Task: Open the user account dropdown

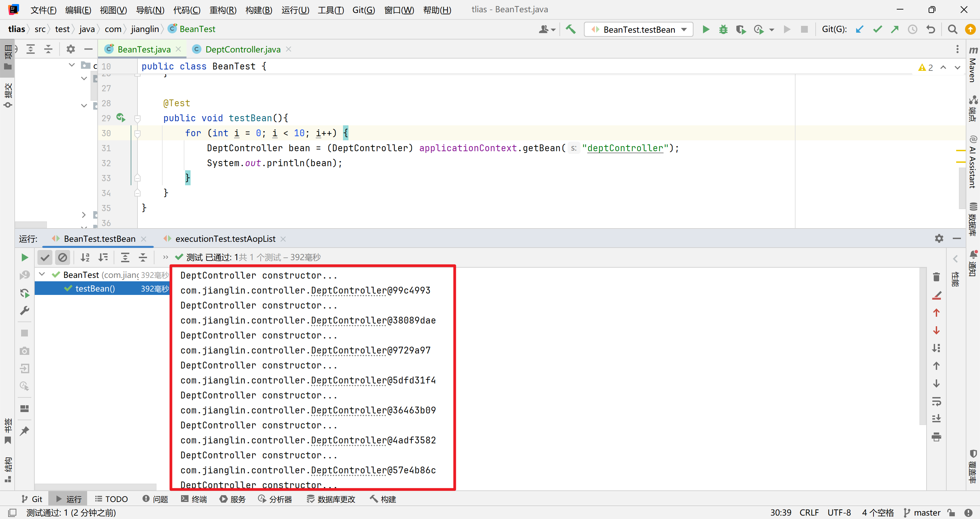Action: [x=547, y=29]
